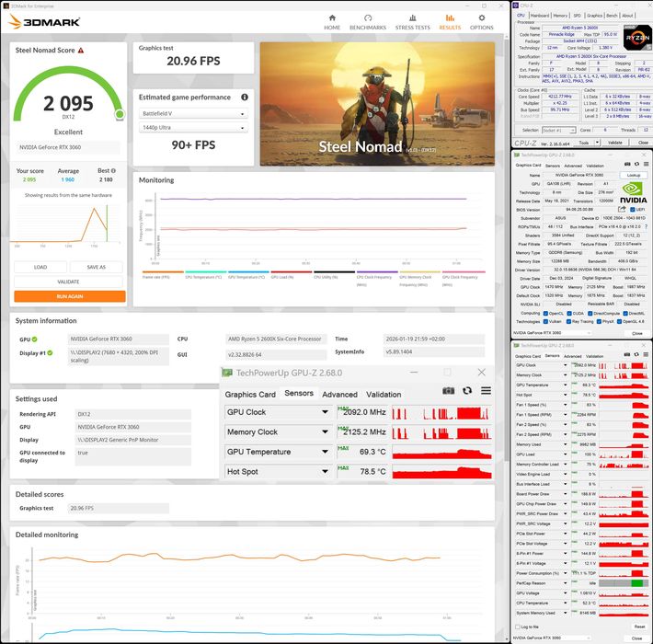Toggle the UEFI checkbox in GPU-Z
The width and height of the screenshot is (653, 644).
pos(633,210)
